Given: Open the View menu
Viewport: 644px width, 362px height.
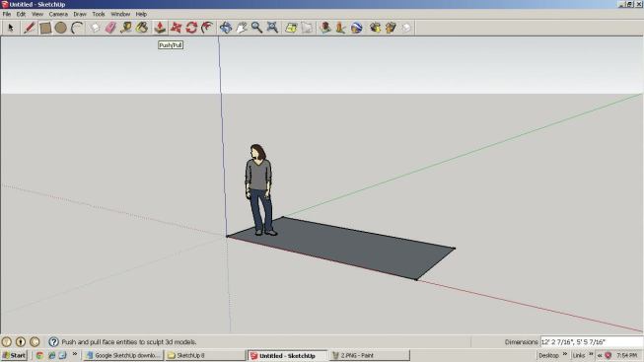Looking at the screenshot, I should tap(37, 14).
